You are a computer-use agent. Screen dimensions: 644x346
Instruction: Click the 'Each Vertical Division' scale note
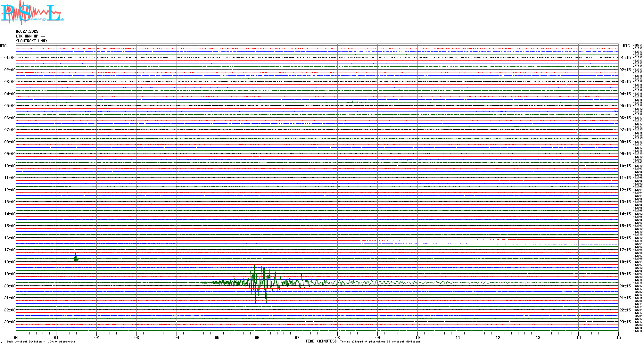(x=41, y=342)
